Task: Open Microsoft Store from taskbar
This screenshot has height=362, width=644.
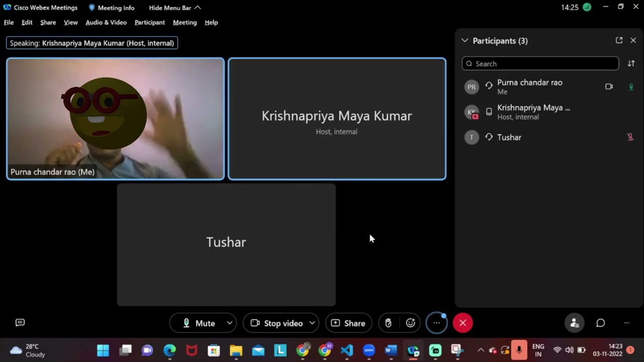Action: [214, 350]
